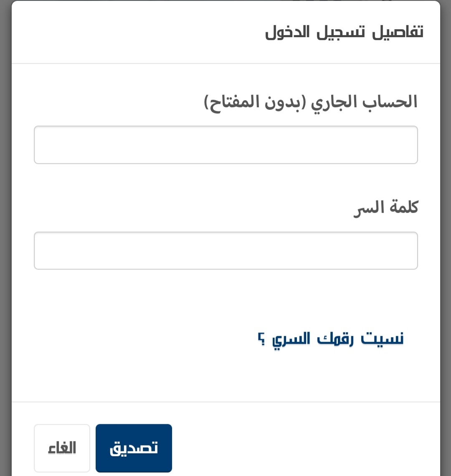This screenshot has width=451, height=476.
Task: Submit the login form with تصديق
Action: click(134, 448)
